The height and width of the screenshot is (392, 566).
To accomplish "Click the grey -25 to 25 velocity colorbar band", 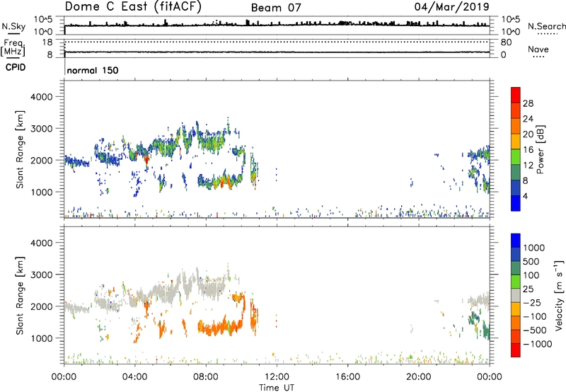I will point(516,295).
